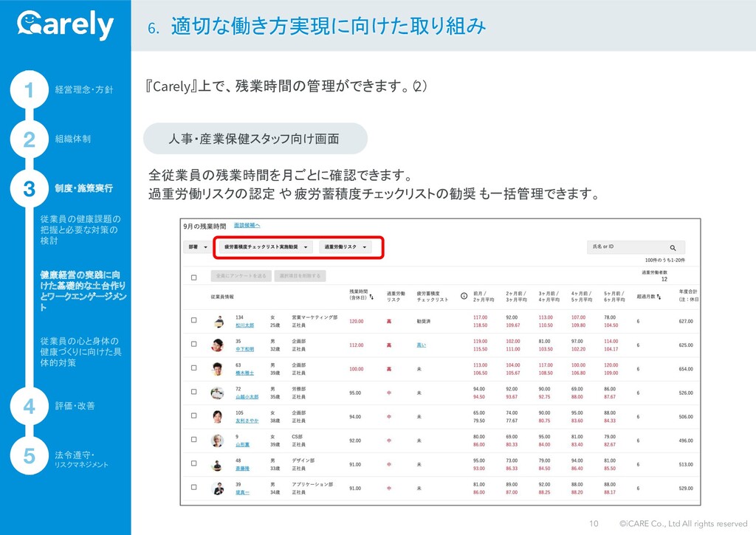
Task: Click avatar of employee ID 9
Action: tap(218, 441)
